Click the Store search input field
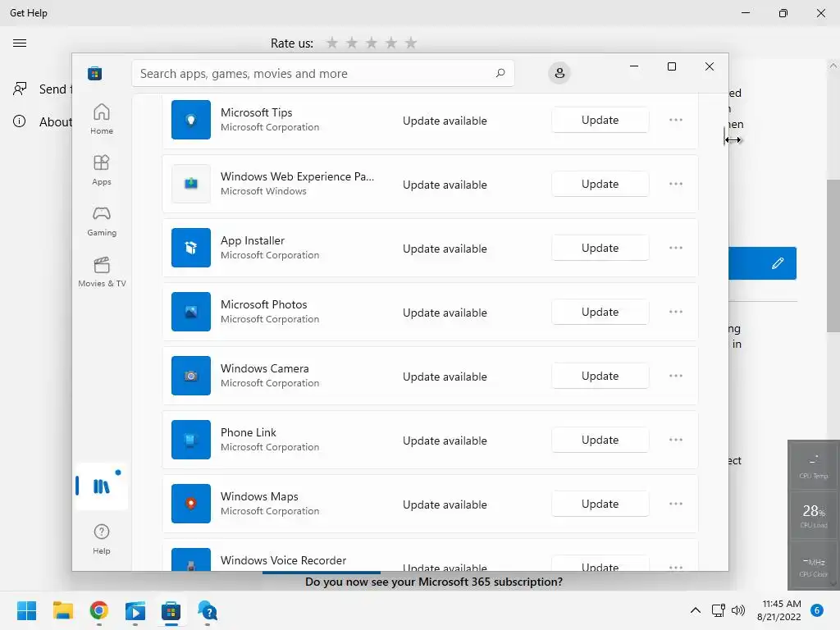 point(323,73)
